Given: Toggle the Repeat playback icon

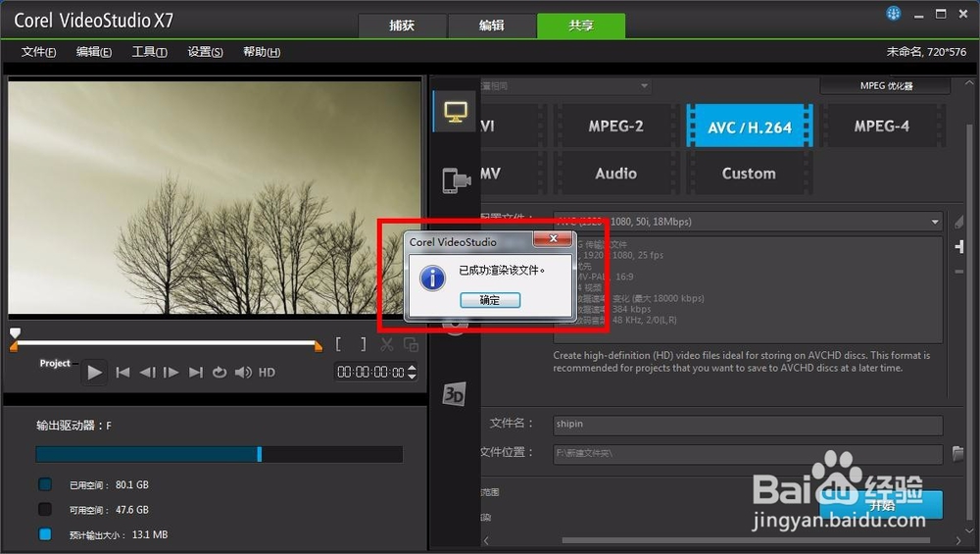Looking at the screenshot, I should click(219, 373).
